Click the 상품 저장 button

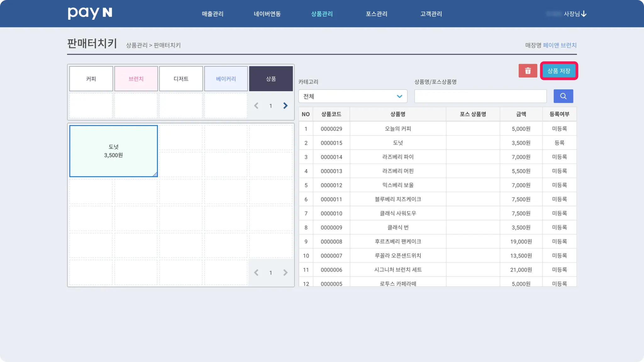tap(559, 71)
